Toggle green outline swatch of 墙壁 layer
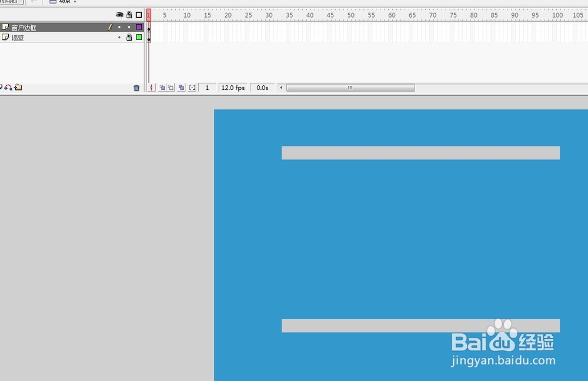 tap(139, 37)
